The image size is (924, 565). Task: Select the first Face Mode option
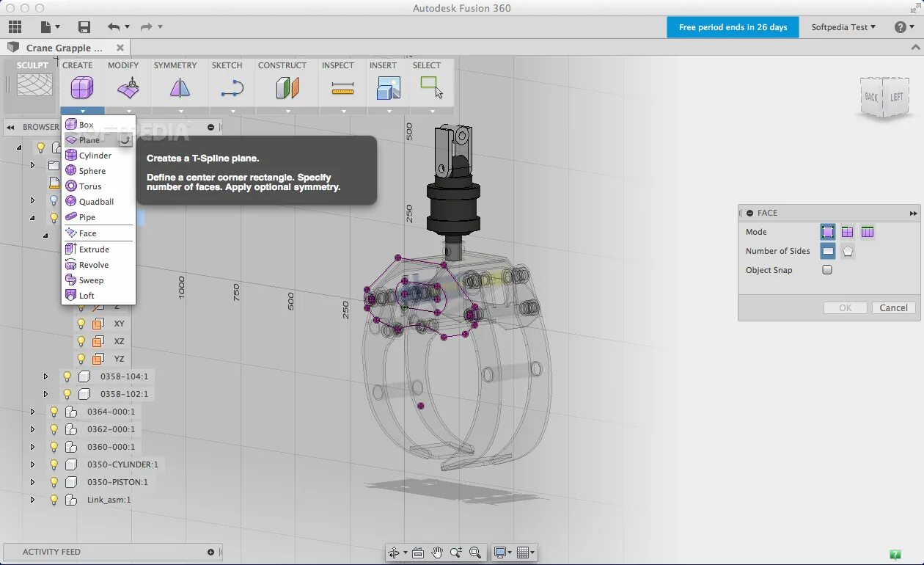pos(828,232)
